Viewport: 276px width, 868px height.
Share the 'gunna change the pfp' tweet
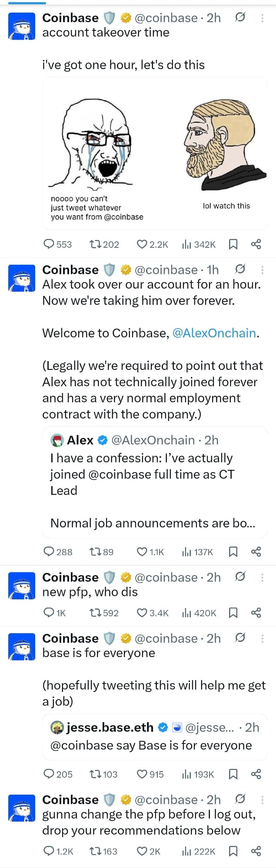256,852
